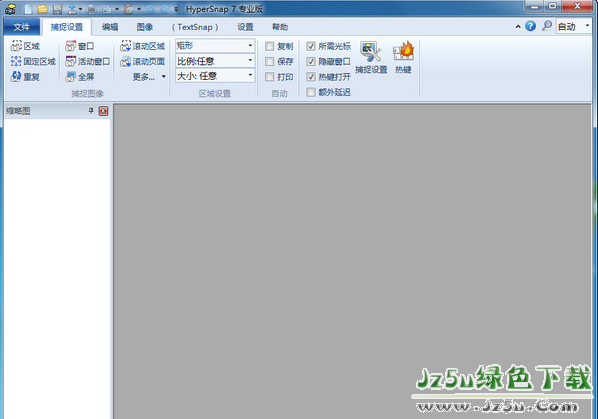This screenshot has width=598, height=419.
Task: Enable the 保存 auto save checkbox
Action: (x=270, y=61)
